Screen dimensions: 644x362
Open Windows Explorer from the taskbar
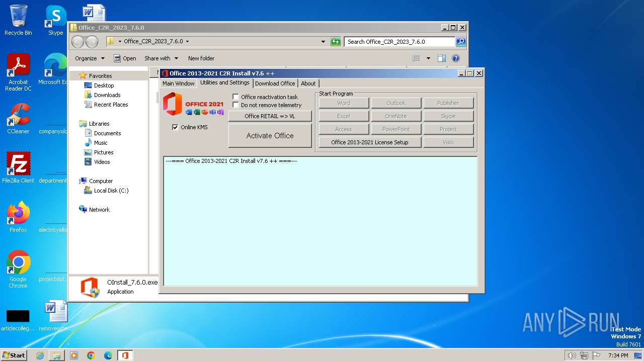coord(57,355)
